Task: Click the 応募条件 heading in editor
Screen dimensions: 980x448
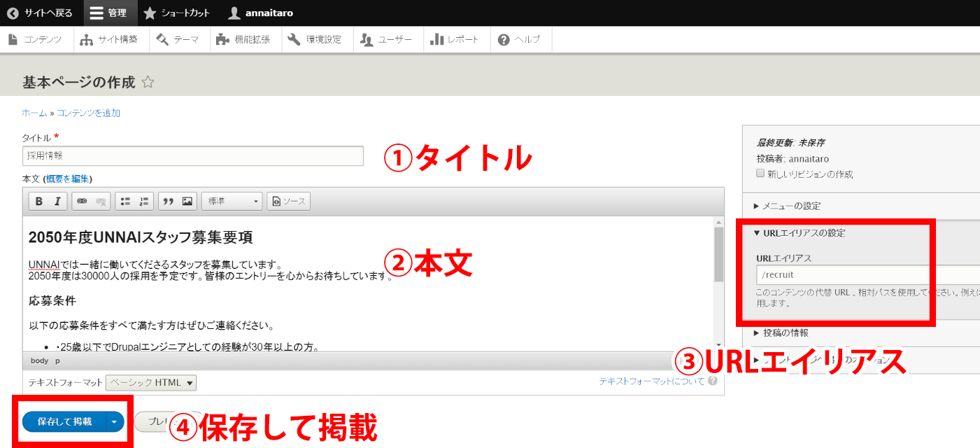Action: 52,301
